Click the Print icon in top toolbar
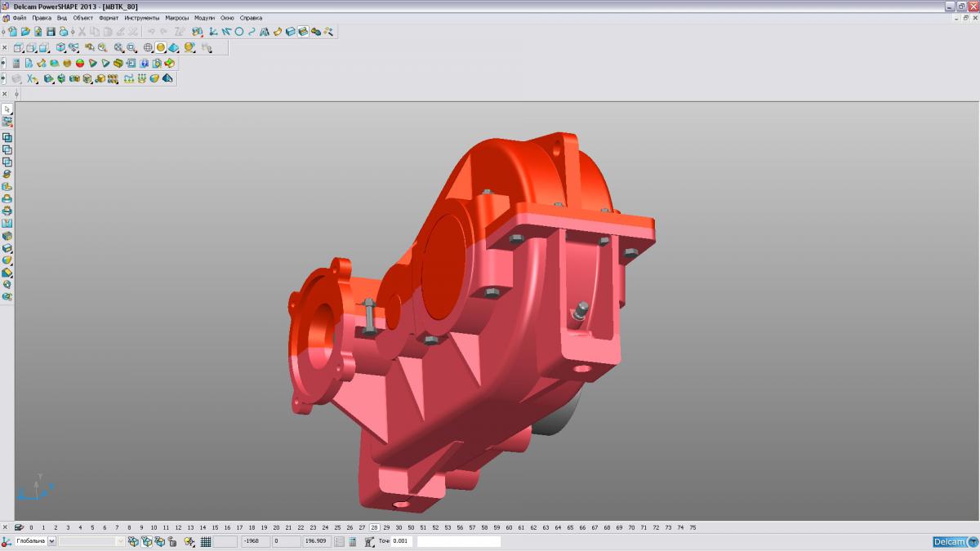 pos(63,31)
